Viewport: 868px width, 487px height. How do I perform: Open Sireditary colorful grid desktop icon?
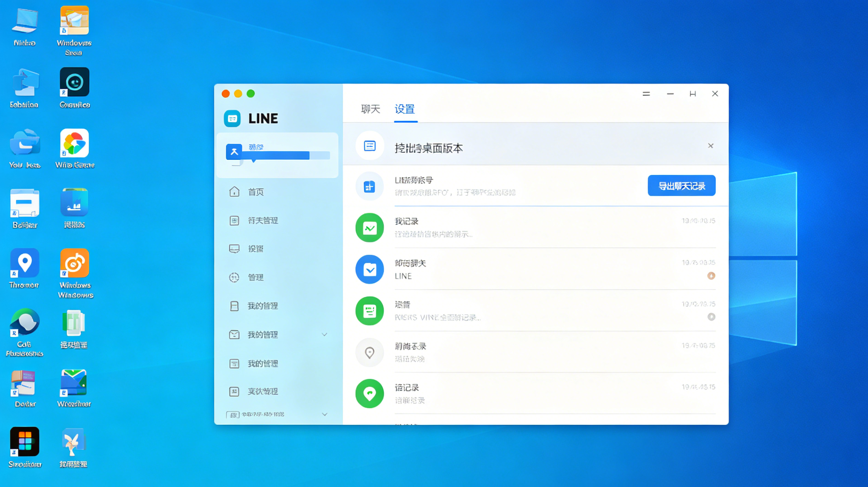click(25, 442)
